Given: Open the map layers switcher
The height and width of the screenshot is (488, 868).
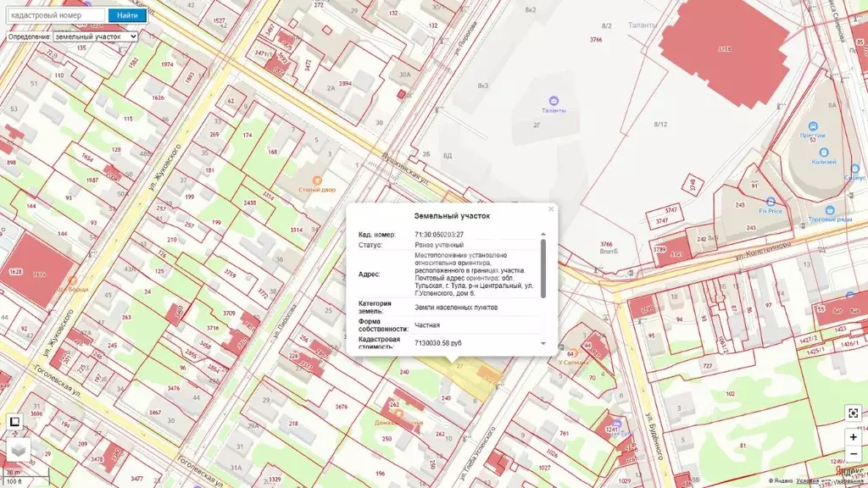Looking at the screenshot, I should 18,449.
